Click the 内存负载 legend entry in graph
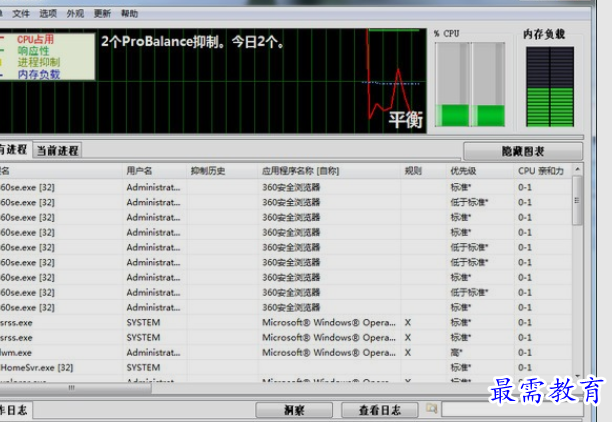 coord(39,74)
